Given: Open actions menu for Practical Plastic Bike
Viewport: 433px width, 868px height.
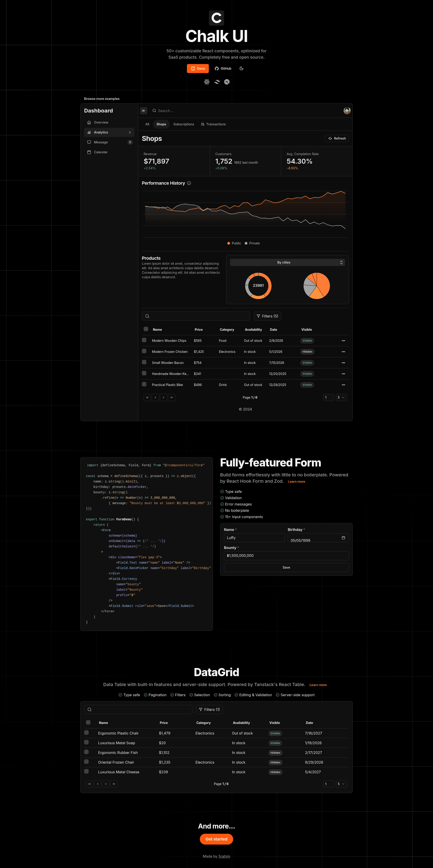Looking at the screenshot, I should (343, 385).
